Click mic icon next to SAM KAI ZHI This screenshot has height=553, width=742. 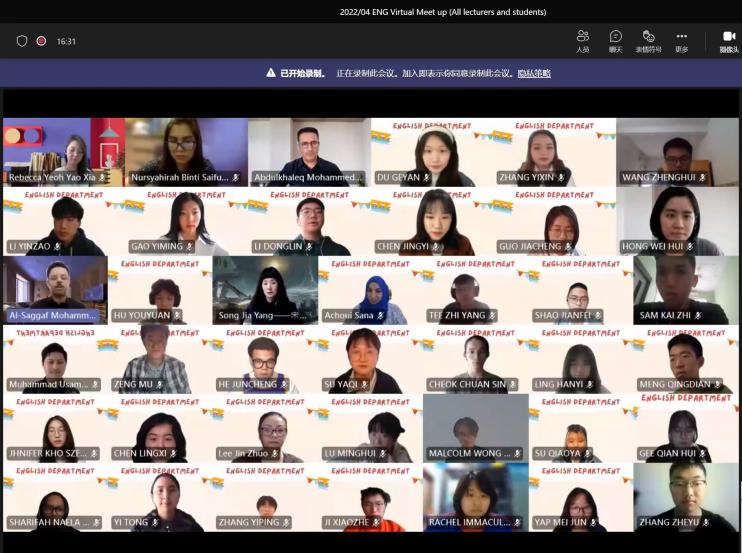pos(698,316)
